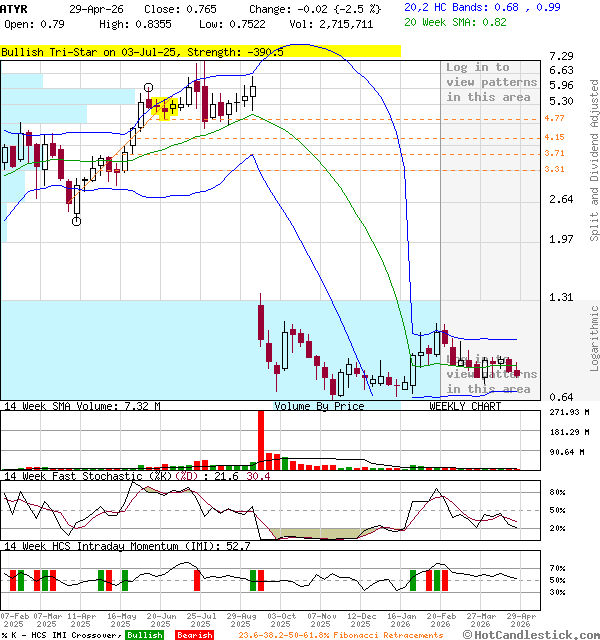The image size is (600, 640).
Task: Click the 14 Week Fast Stochastic heading
Action: (x=110, y=475)
